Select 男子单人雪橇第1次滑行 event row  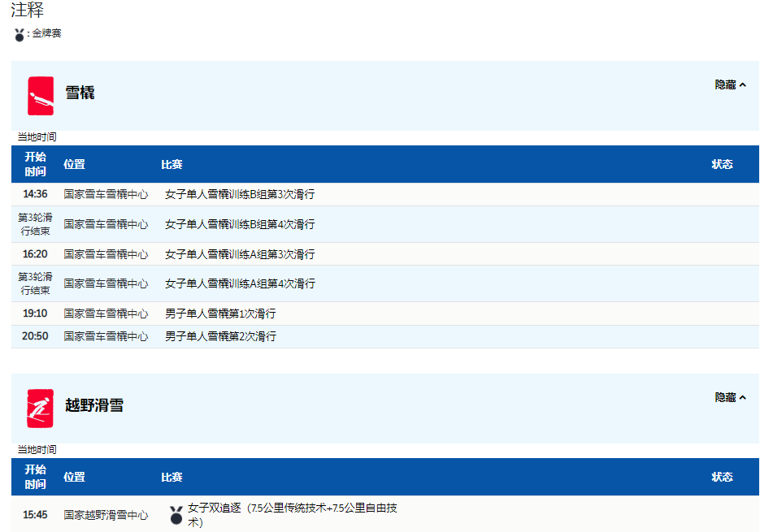click(220, 314)
